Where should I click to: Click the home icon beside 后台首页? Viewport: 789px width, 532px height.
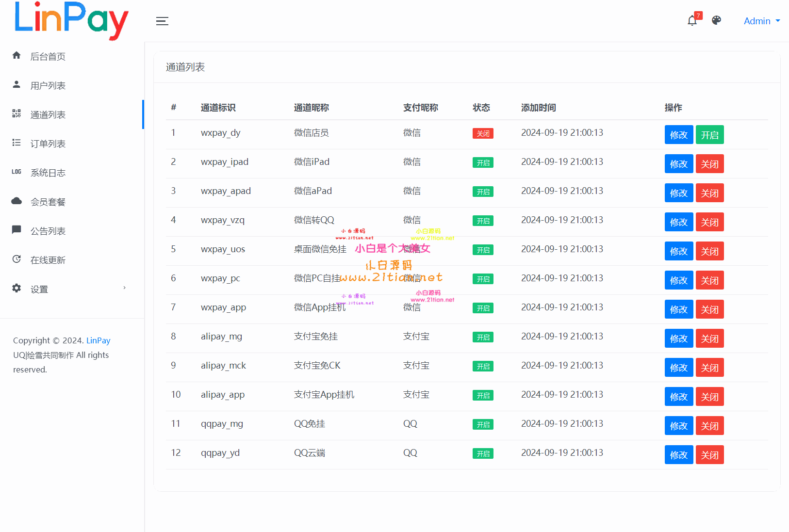pos(16,55)
